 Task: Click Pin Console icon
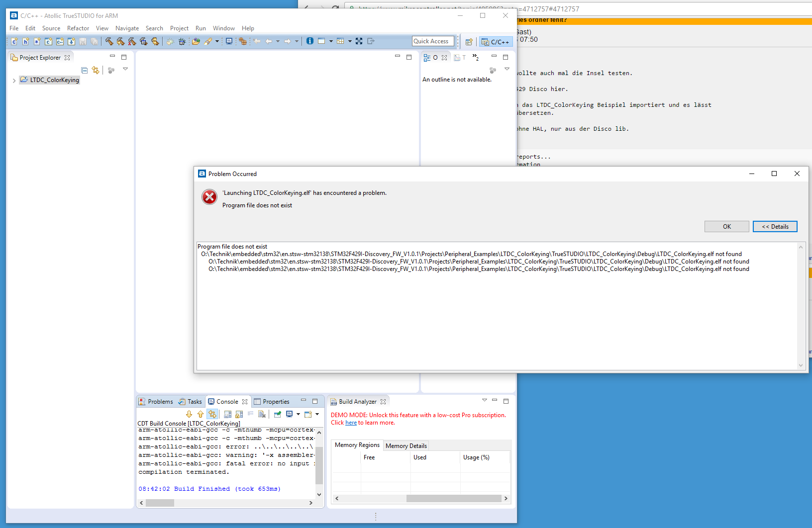coord(278,414)
